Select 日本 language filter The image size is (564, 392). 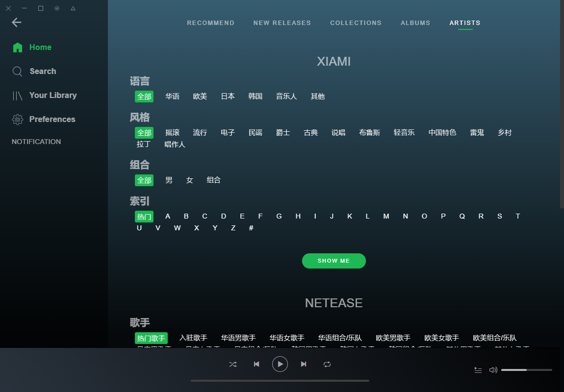click(228, 97)
